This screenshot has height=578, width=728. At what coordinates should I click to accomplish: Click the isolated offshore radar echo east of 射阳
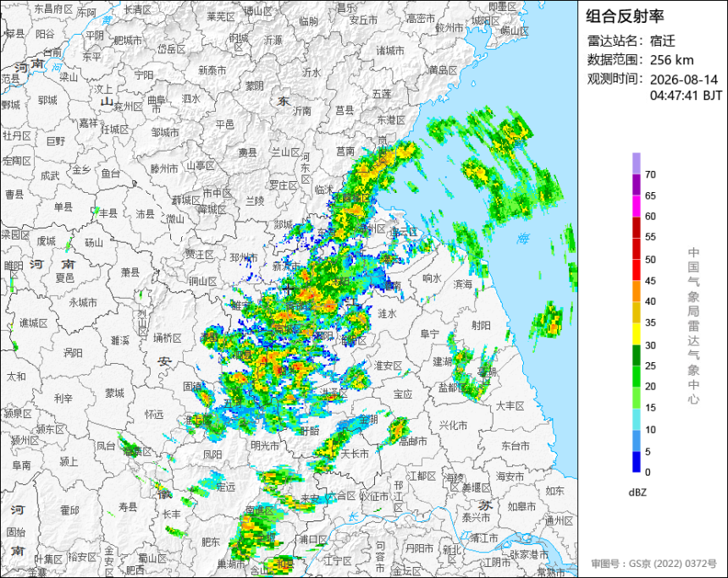(x=548, y=322)
